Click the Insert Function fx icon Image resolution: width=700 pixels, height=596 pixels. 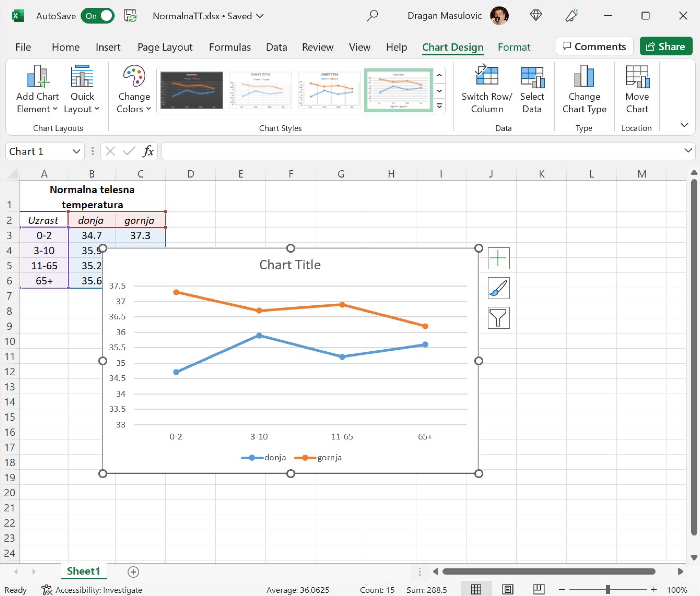pyautogui.click(x=148, y=151)
